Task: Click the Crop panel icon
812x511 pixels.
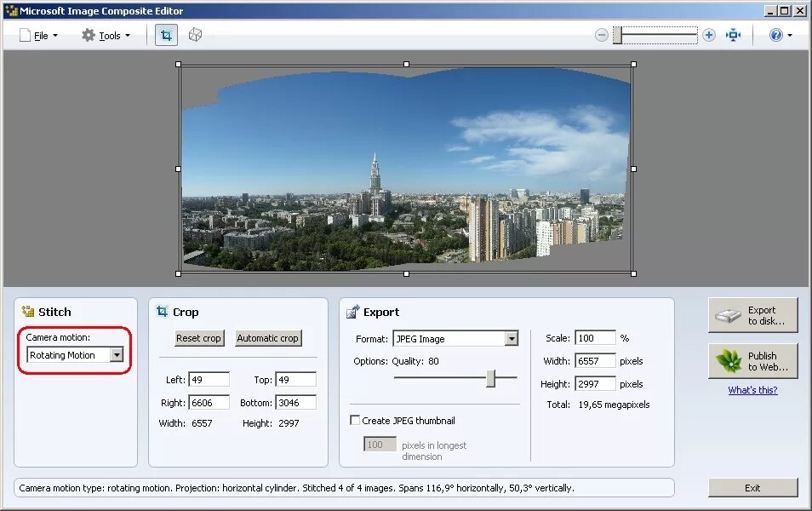Action: (162, 311)
